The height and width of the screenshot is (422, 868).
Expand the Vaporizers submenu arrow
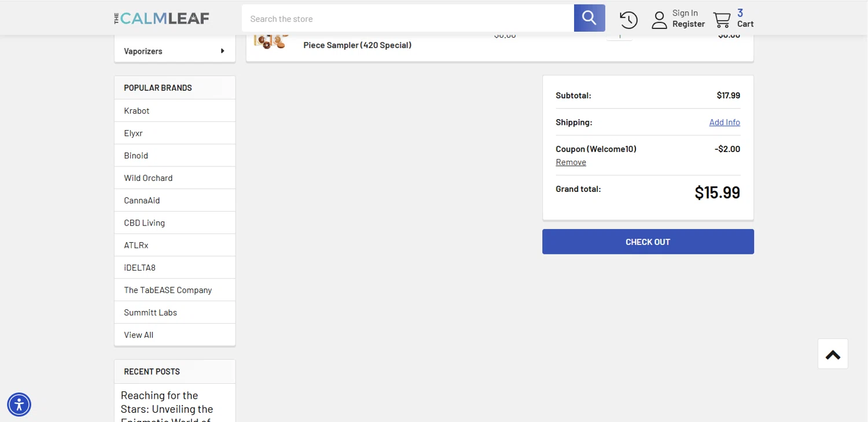[222, 51]
